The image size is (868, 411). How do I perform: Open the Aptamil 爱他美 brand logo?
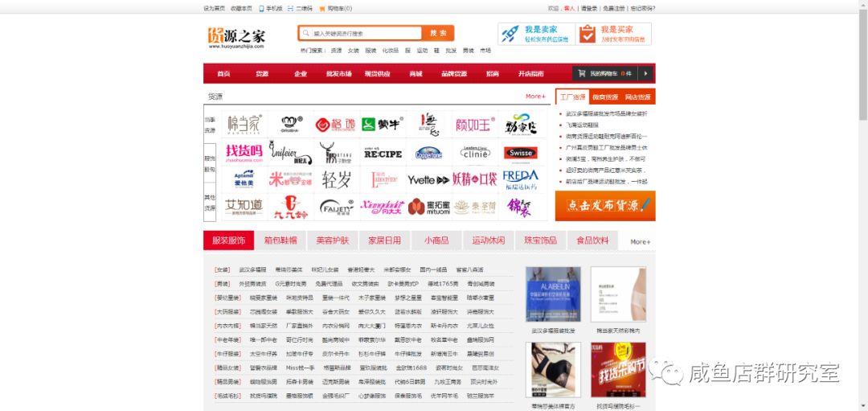[x=244, y=179]
